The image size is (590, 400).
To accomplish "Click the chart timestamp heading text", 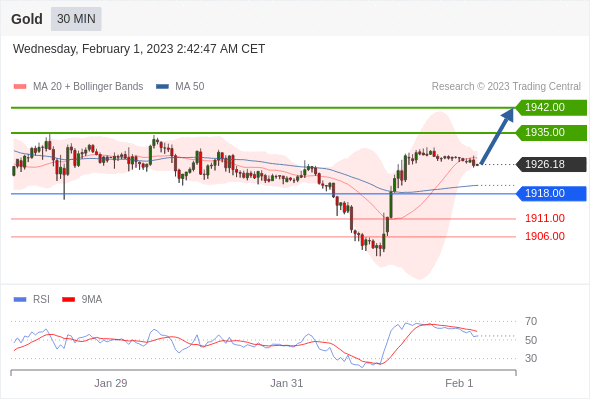I will pyautogui.click(x=139, y=49).
